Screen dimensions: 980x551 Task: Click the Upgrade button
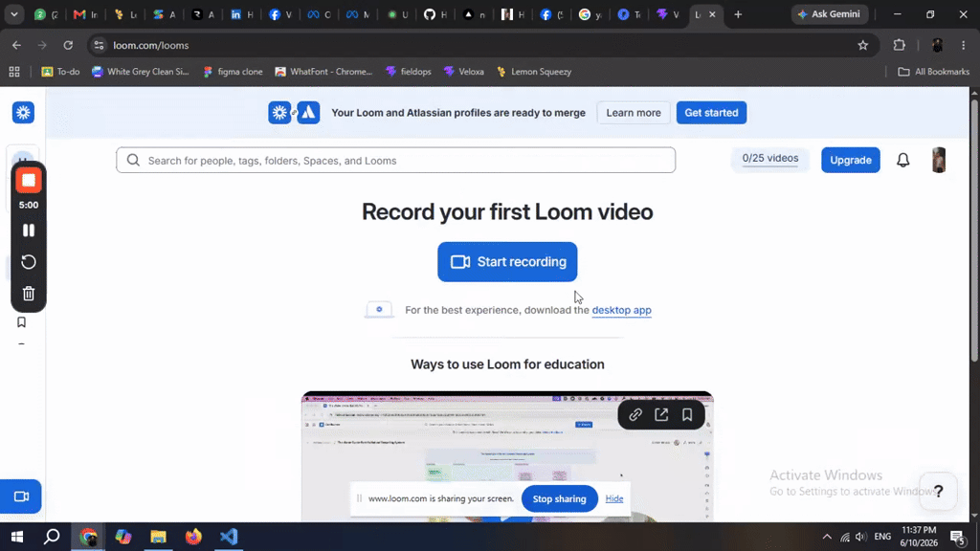850,160
